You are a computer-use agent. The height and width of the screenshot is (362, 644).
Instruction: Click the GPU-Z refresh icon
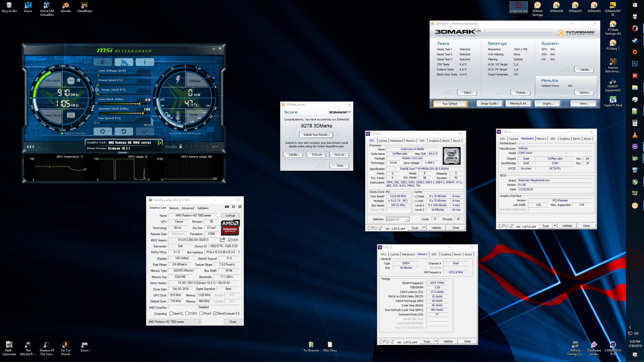tap(233, 207)
